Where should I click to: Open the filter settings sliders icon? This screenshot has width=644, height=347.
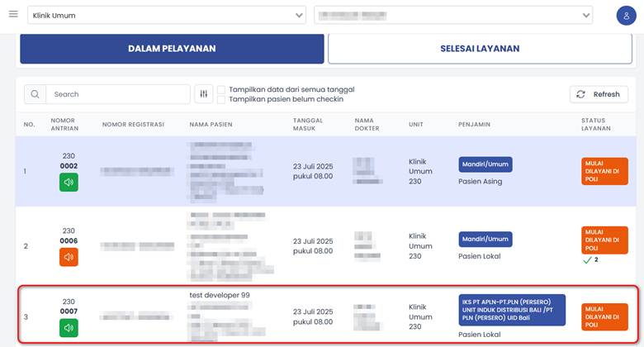(204, 94)
